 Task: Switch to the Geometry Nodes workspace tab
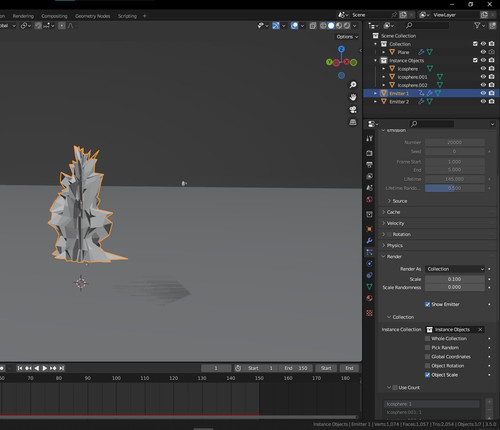[x=92, y=16]
